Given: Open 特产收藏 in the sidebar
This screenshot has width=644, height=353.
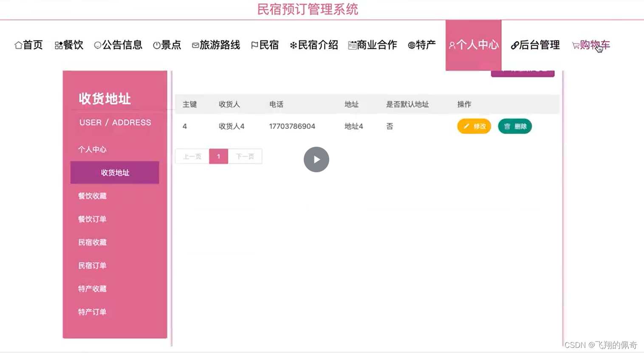Looking at the screenshot, I should click(x=92, y=289).
